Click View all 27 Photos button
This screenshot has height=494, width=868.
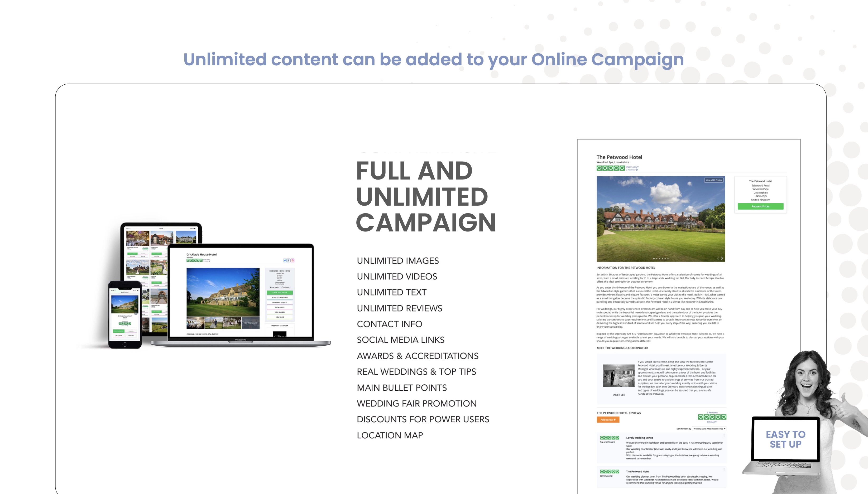click(x=713, y=180)
